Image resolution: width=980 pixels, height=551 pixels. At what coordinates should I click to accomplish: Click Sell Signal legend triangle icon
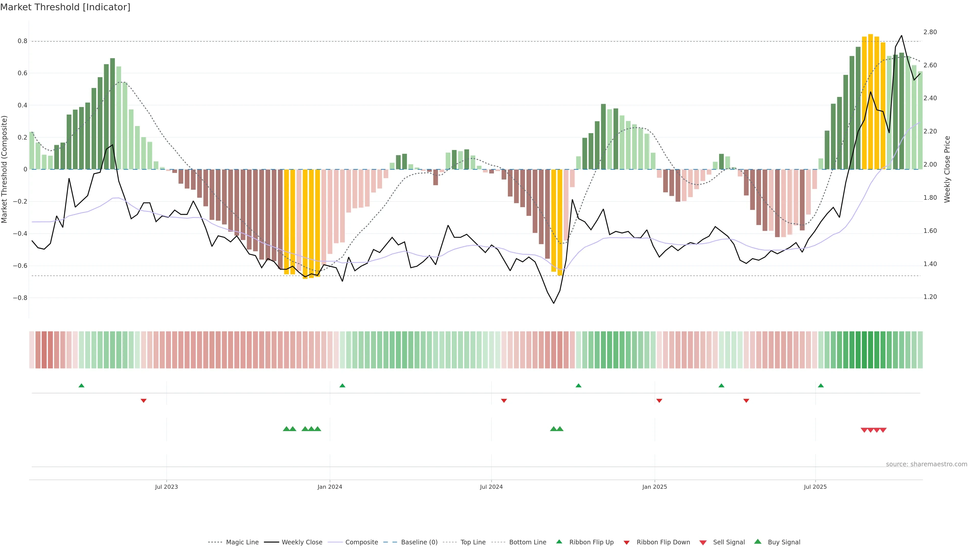(703, 543)
